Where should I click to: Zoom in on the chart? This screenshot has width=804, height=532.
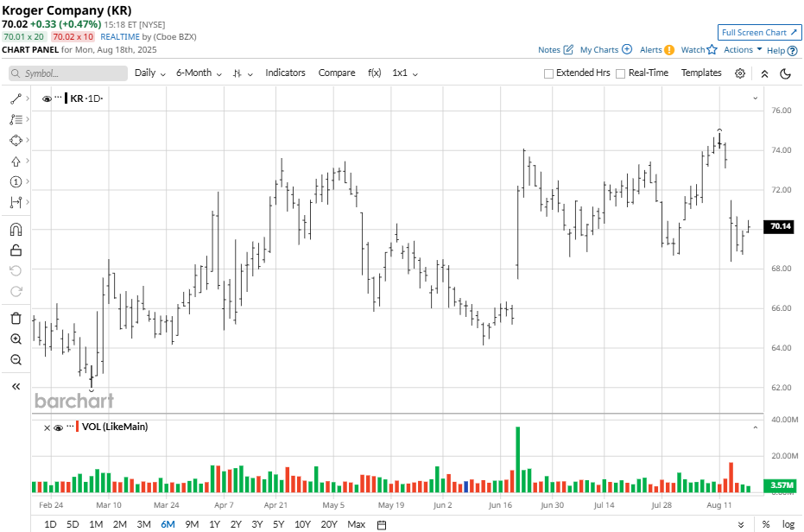pos(16,339)
